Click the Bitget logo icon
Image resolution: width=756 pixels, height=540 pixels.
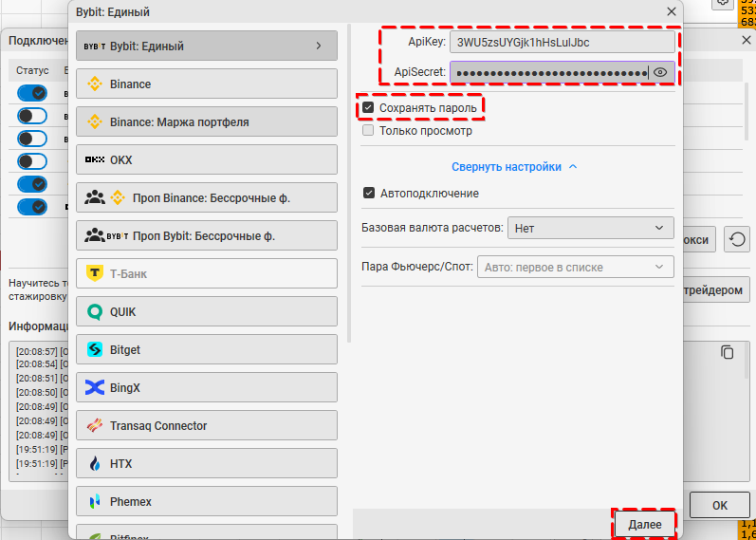coord(95,349)
